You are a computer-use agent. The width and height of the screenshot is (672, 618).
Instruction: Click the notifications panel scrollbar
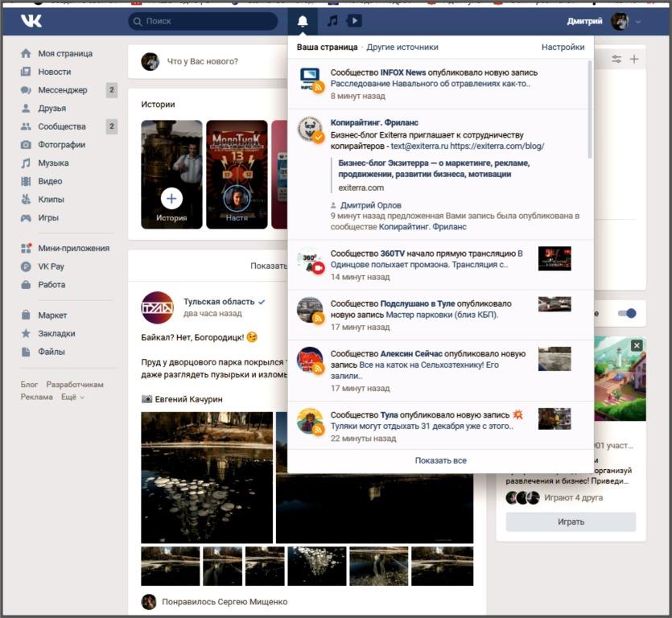tap(590, 109)
